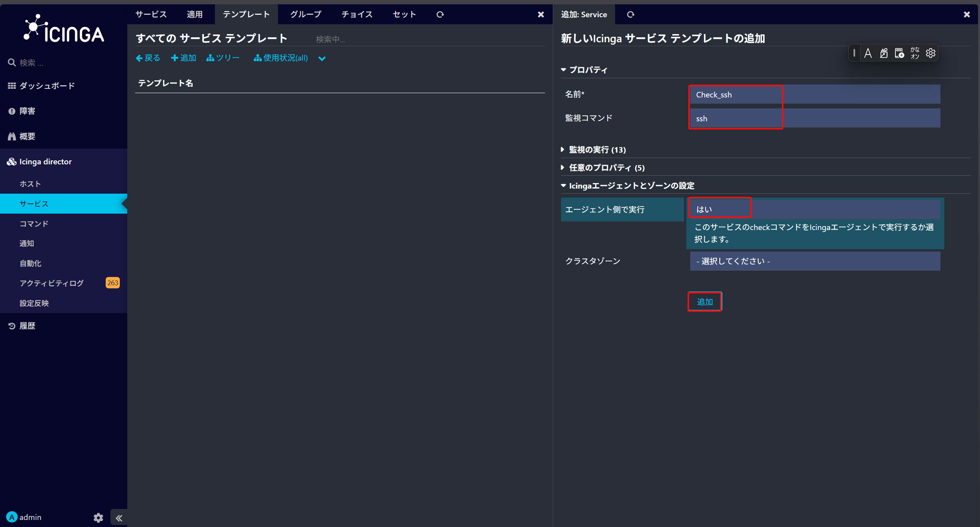Open the ツリー tree view

click(223, 58)
